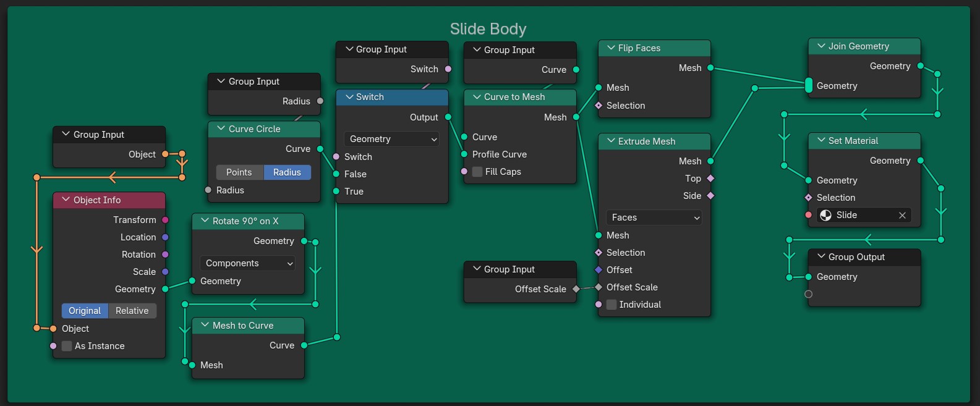Click the Object input socket on Object Info
The image size is (980, 406).
tap(53, 328)
